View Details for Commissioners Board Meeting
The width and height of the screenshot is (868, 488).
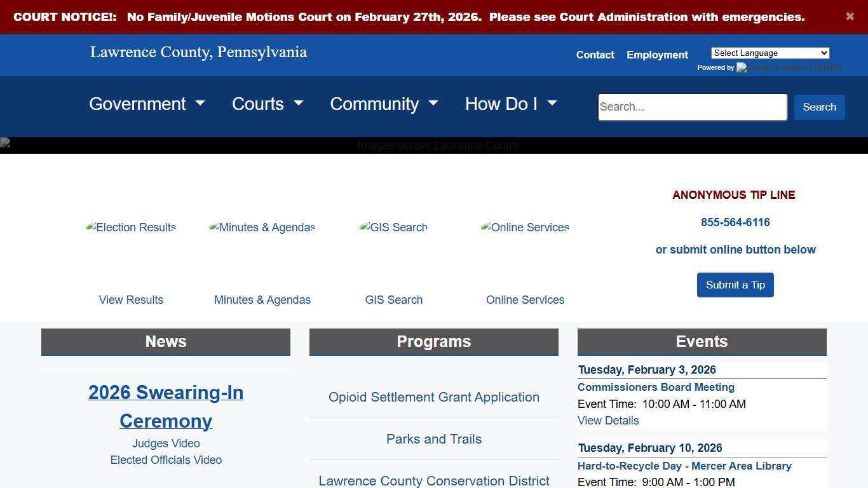tap(608, 421)
